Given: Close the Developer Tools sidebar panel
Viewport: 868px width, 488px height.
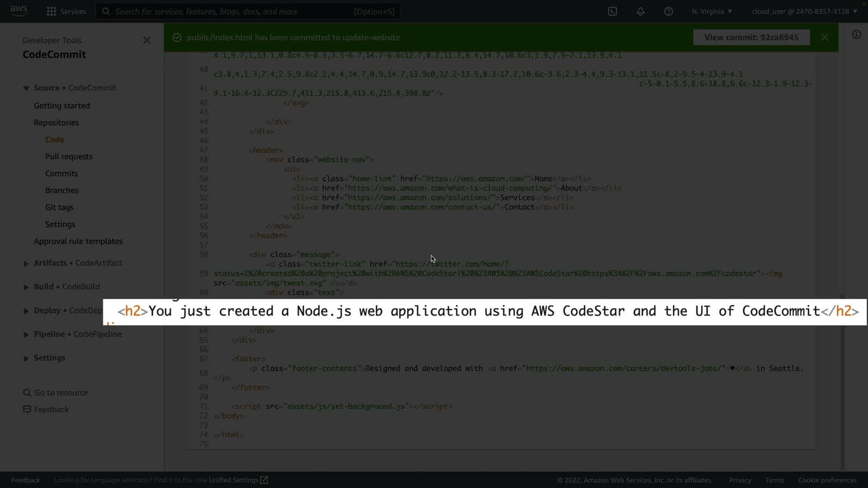Looking at the screenshot, I should (x=147, y=40).
